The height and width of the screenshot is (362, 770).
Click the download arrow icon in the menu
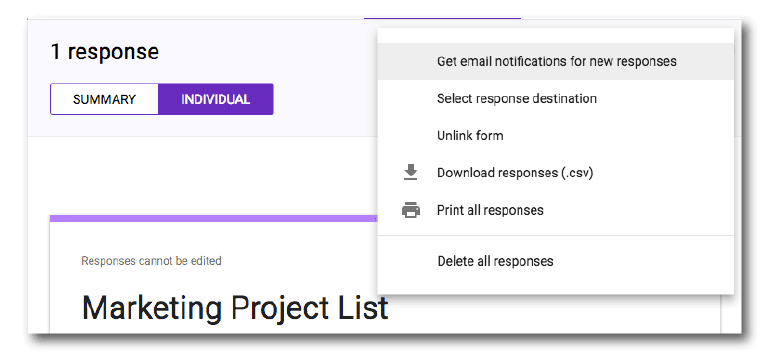coord(411,172)
